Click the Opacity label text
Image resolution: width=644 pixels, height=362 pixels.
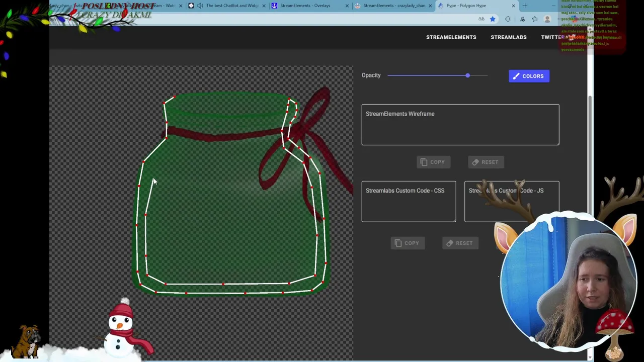tap(371, 75)
